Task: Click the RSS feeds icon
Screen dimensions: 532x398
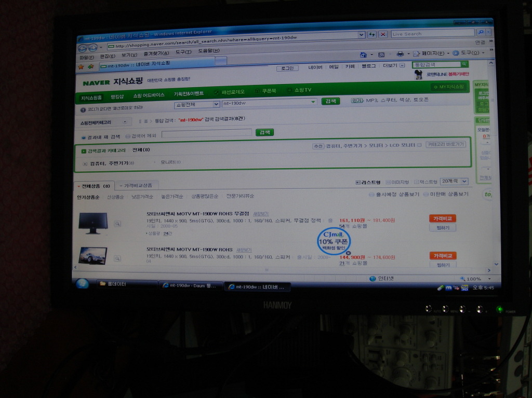Action: (x=381, y=54)
